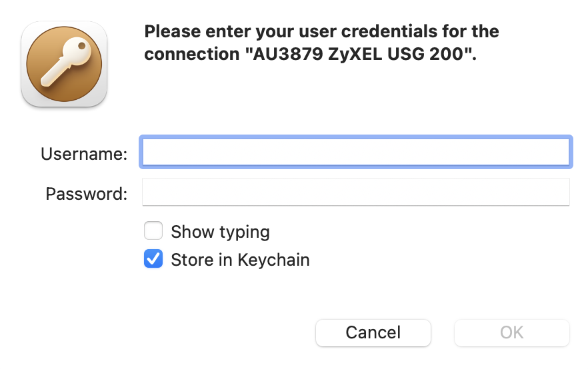Click the blue checkmark in Store in Keychain
The height and width of the screenshot is (369, 588).
pyautogui.click(x=153, y=259)
